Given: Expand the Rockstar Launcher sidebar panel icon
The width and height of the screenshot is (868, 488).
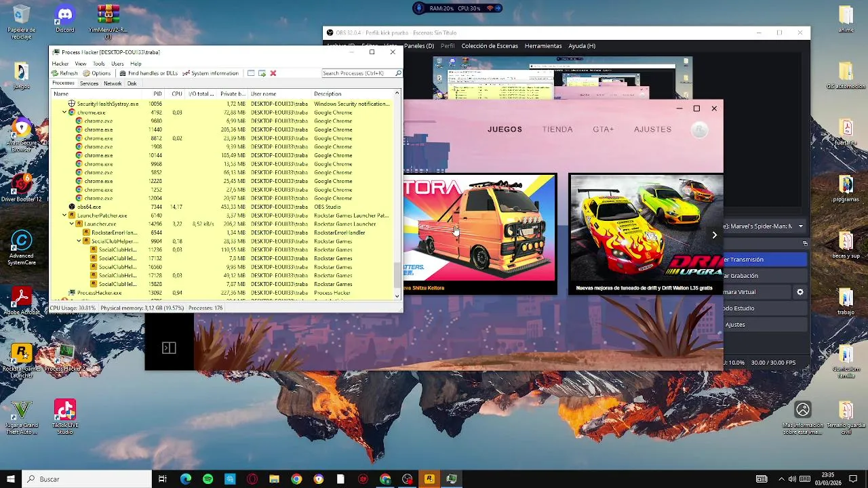Looking at the screenshot, I should click(169, 348).
